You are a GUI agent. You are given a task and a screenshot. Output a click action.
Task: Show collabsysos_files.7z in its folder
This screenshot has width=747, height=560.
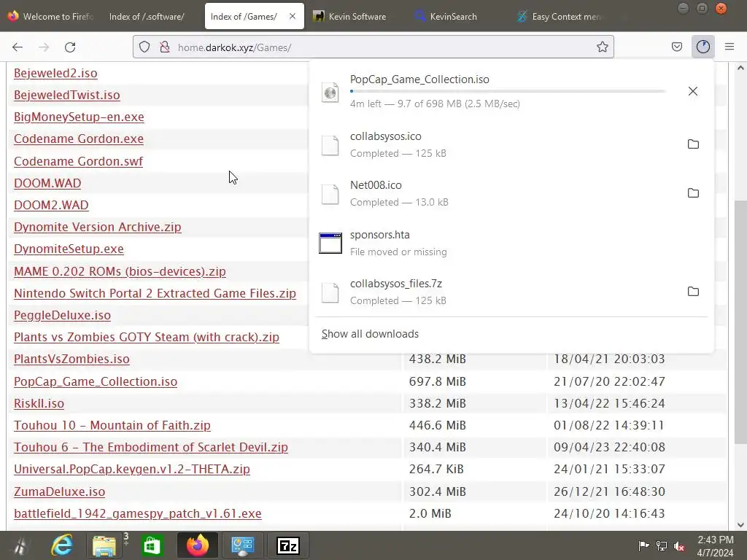pos(693,292)
